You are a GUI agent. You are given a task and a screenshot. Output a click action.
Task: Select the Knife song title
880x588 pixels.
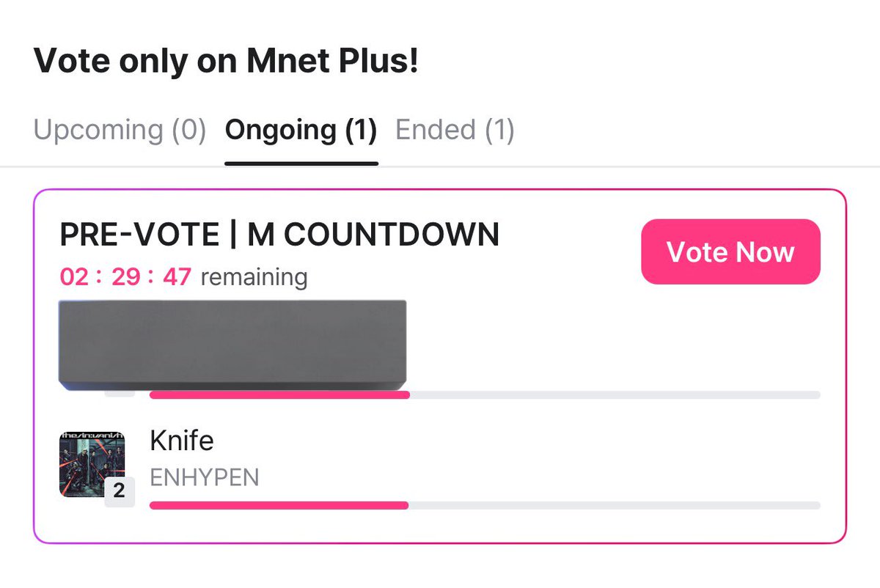pos(181,441)
